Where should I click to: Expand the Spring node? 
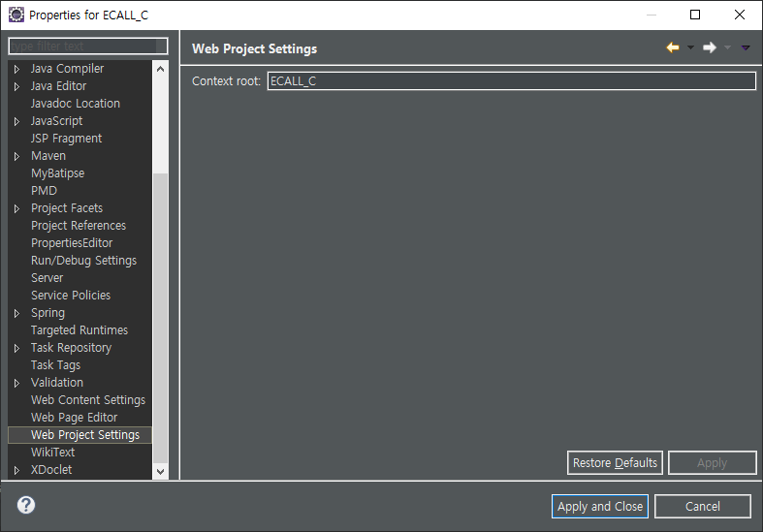click(x=17, y=313)
